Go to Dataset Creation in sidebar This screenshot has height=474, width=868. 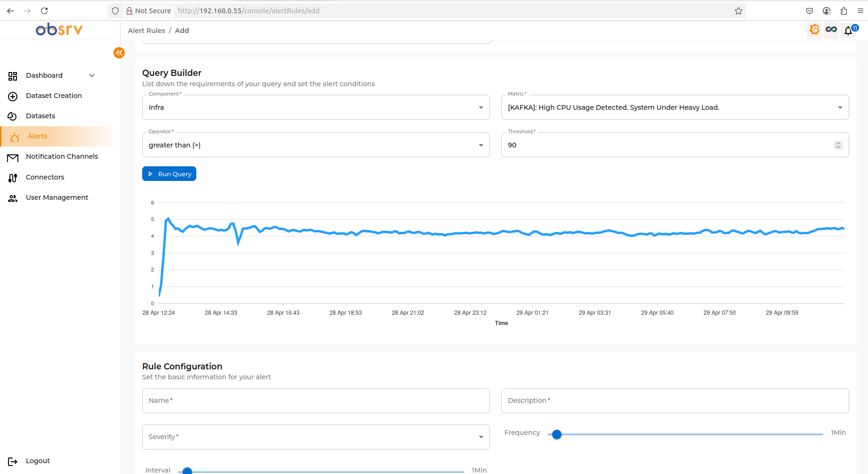pos(54,96)
